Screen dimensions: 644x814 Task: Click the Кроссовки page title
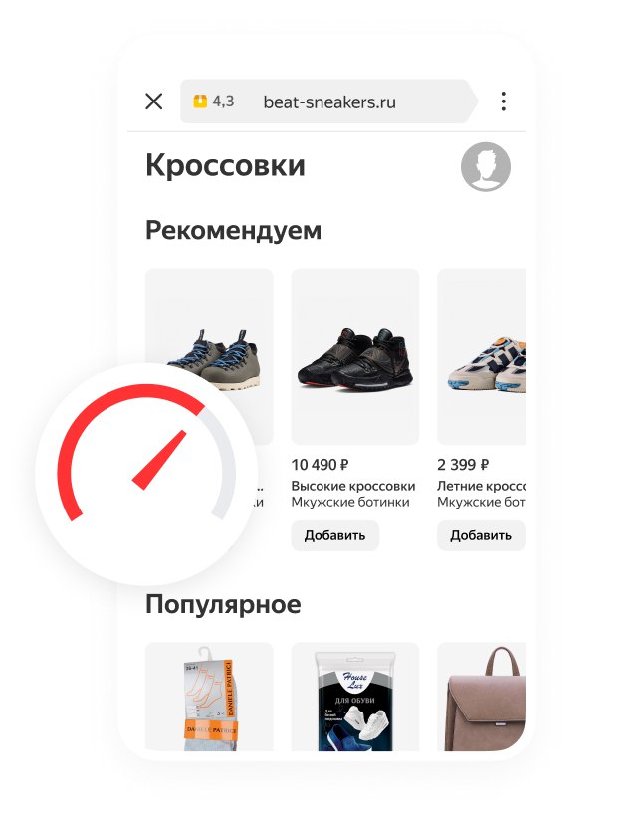(225, 165)
